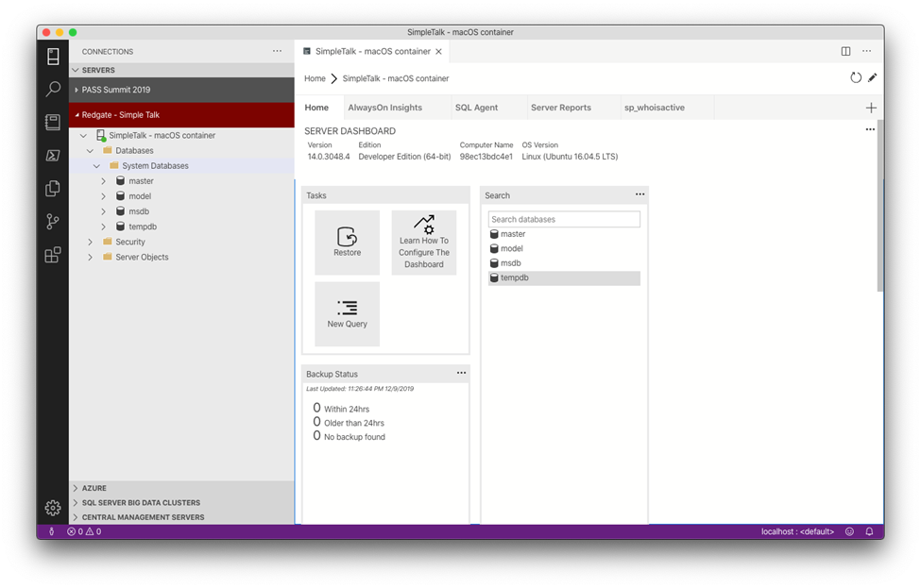Expand the msdb database node

[103, 211]
